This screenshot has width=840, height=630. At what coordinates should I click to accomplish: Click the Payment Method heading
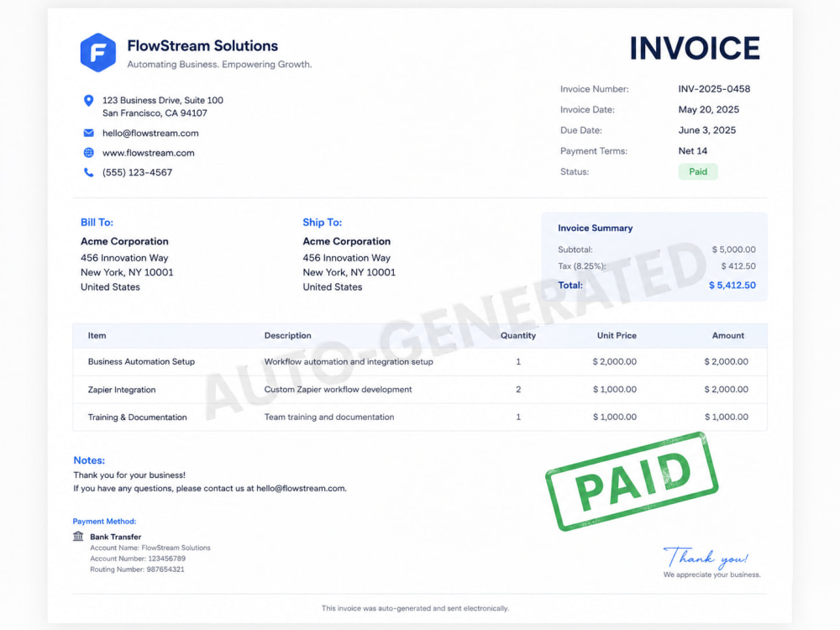[104, 522]
